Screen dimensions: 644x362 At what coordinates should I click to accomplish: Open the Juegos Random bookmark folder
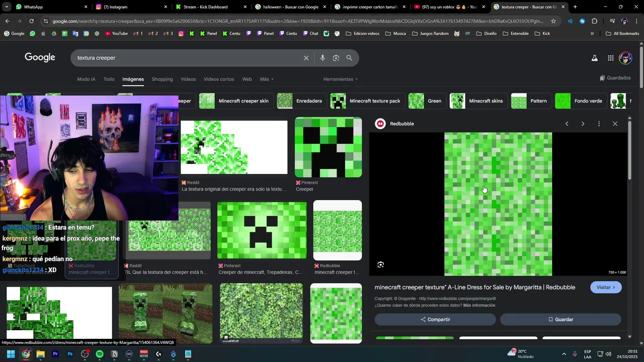pos(430,34)
